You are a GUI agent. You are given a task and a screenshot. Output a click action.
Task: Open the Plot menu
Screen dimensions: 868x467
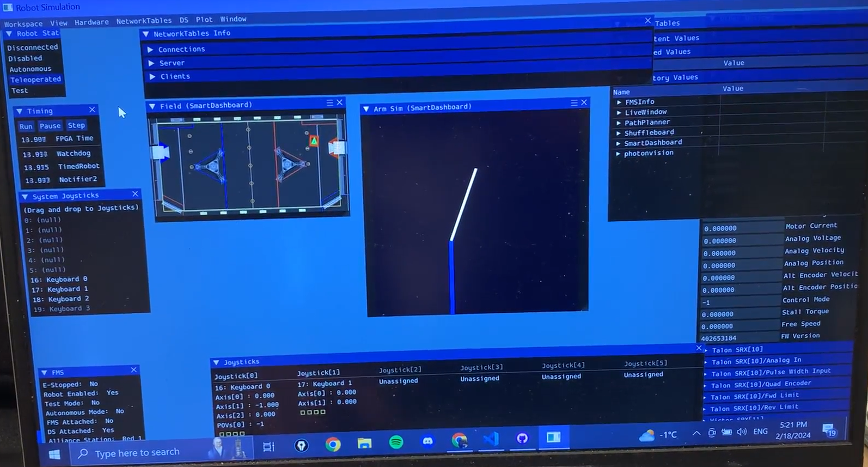pos(204,19)
